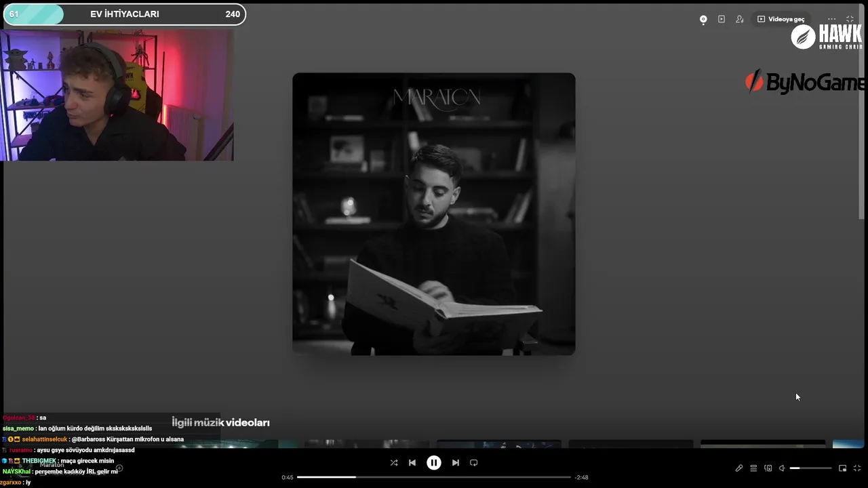The height and width of the screenshot is (488, 868).
Task: Skip back to the previous track
Action: 412,463
